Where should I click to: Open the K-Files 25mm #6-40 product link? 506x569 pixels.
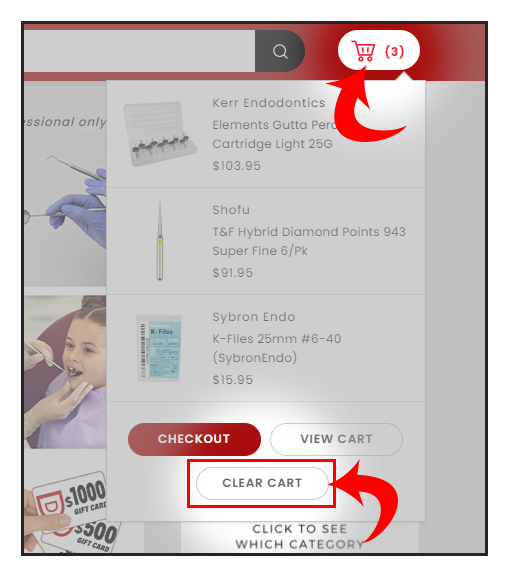(x=277, y=348)
